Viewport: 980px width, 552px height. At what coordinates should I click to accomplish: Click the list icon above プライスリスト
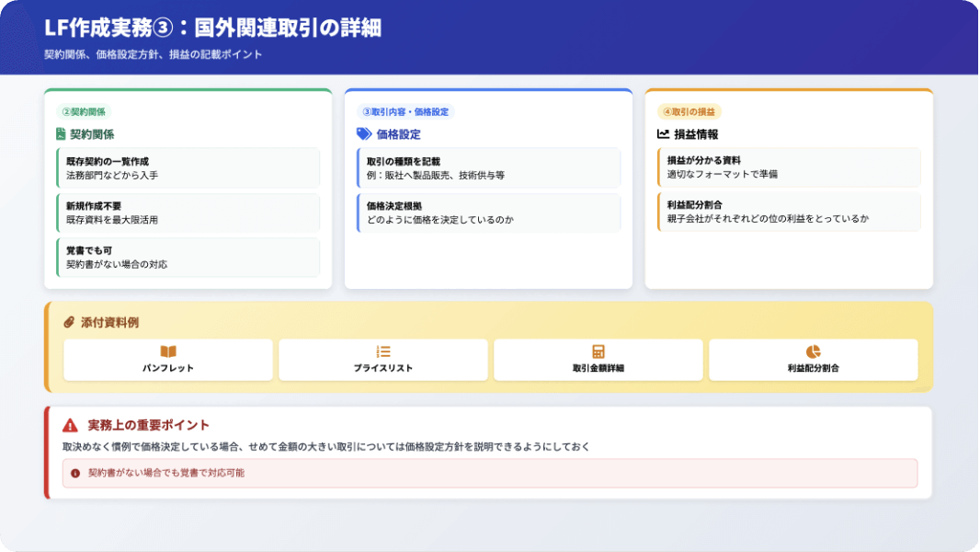383,352
